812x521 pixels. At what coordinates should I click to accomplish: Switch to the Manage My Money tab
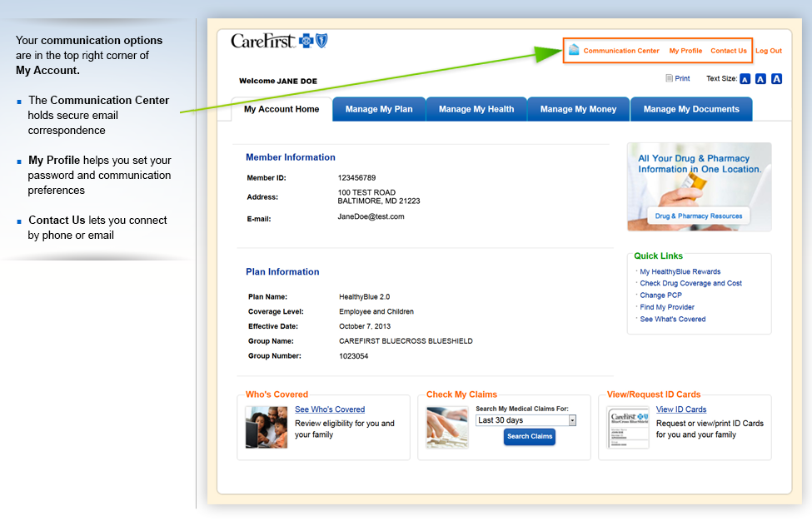579,109
